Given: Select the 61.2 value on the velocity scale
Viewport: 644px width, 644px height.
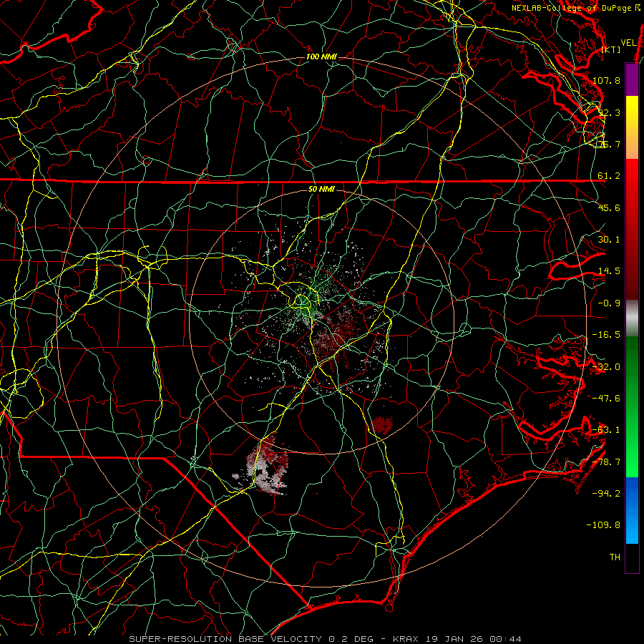Looking at the screenshot, I should [x=609, y=176].
